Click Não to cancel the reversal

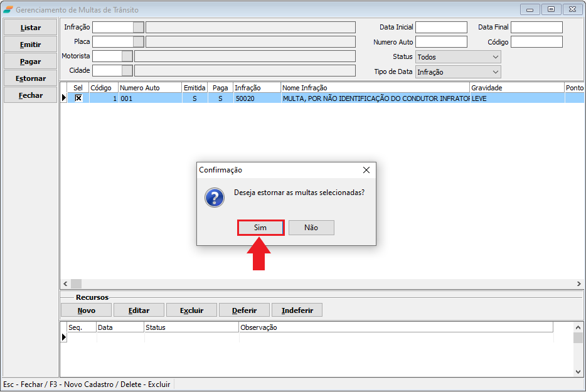coord(311,228)
